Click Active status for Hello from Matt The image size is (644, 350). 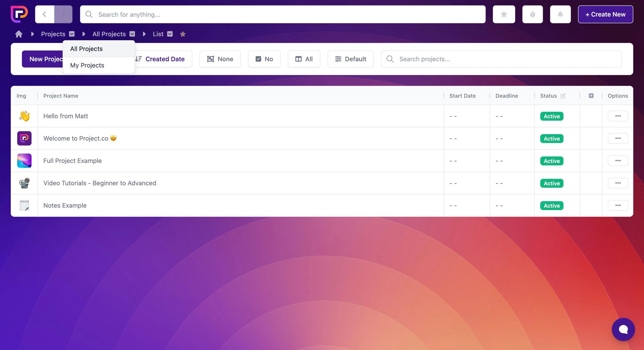click(552, 116)
